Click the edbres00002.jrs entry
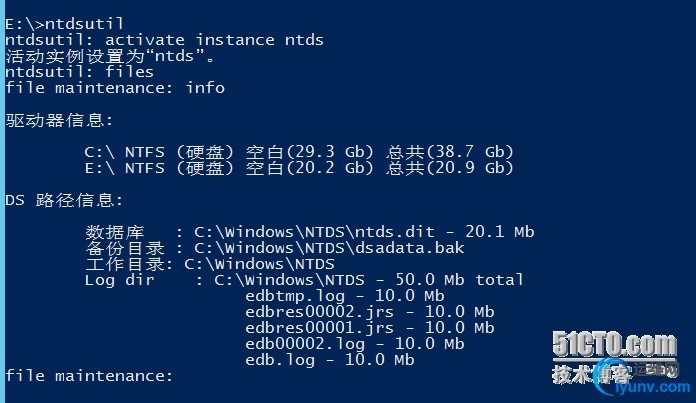696x403 pixels. 369,312
